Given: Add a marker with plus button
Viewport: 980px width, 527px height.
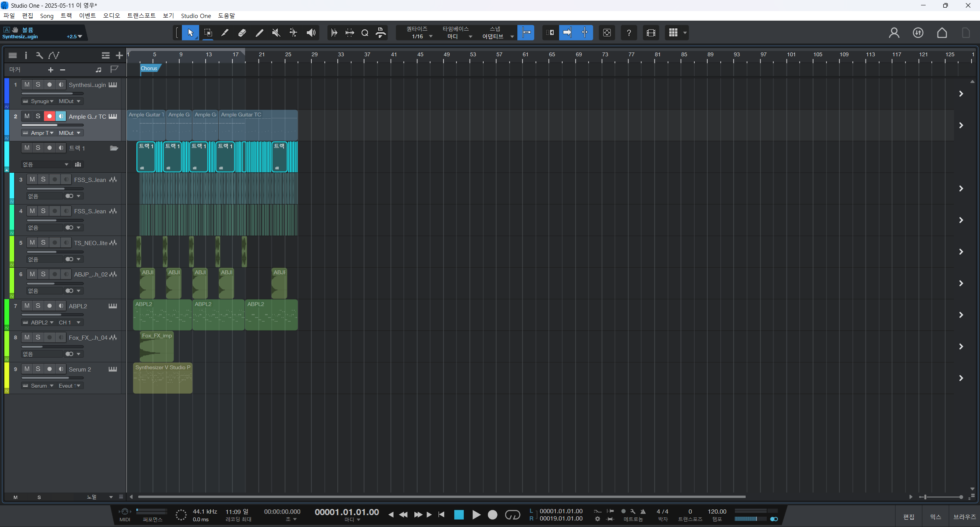Looking at the screenshot, I should coord(51,70).
